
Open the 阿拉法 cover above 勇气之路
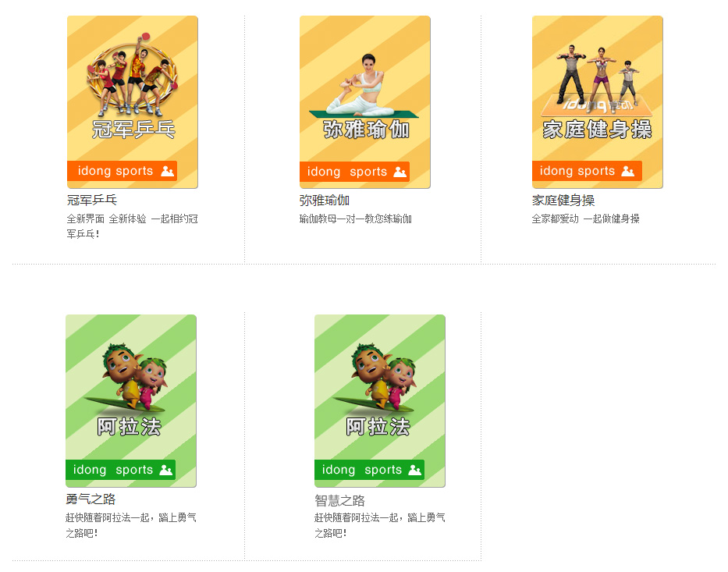[x=131, y=401]
